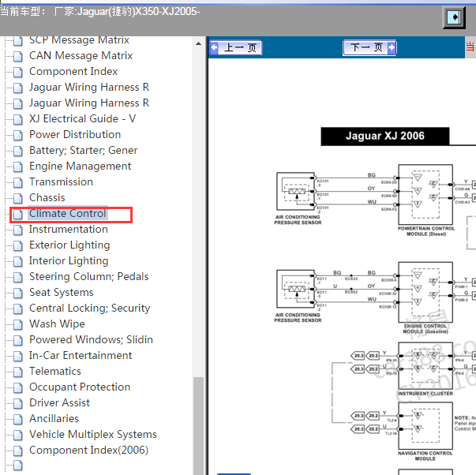The image size is (476, 475).
Task: Open XJ Electrical Guide - V entry
Action: click(82, 118)
